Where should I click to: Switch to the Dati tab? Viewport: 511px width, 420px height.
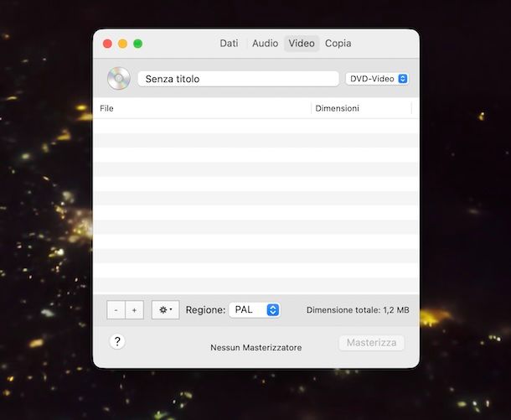coord(229,44)
